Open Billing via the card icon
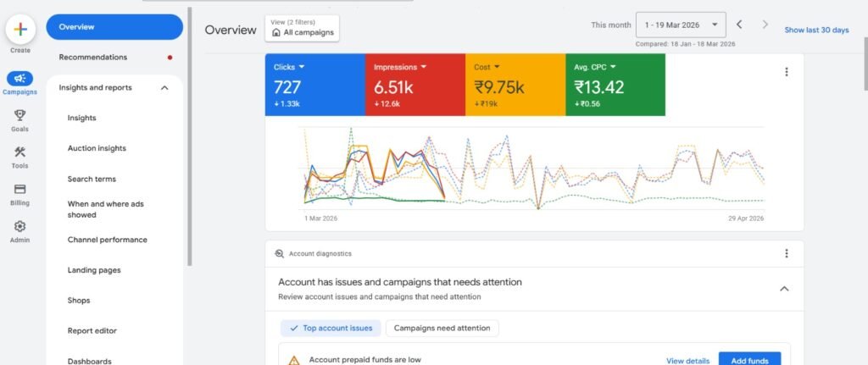The width and height of the screenshot is (868, 365). point(20,190)
